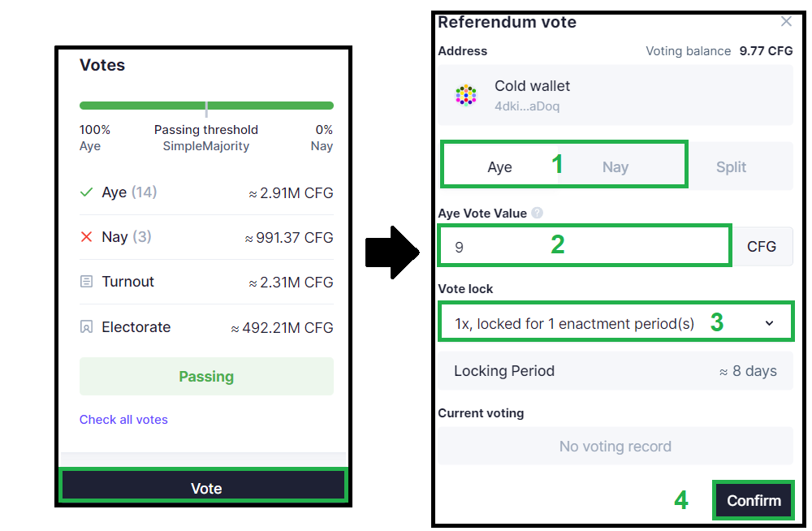Select the Nay vote option

pyautogui.click(x=615, y=166)
